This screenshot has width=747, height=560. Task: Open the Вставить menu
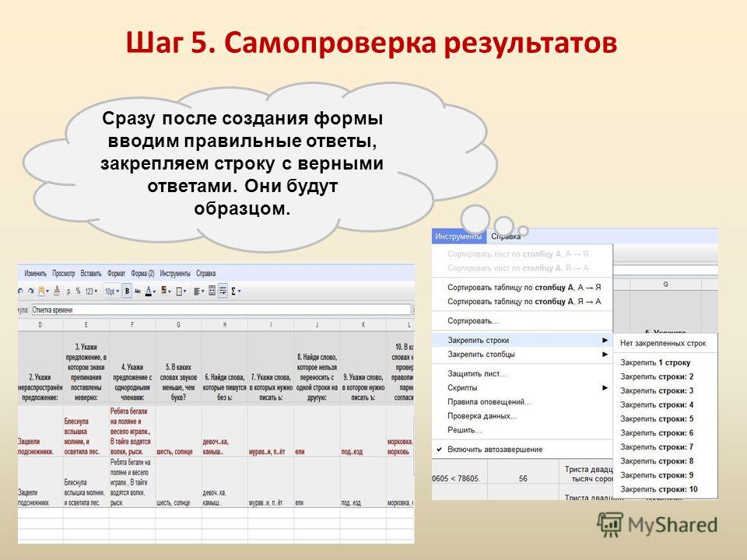(x=91, y=273)
